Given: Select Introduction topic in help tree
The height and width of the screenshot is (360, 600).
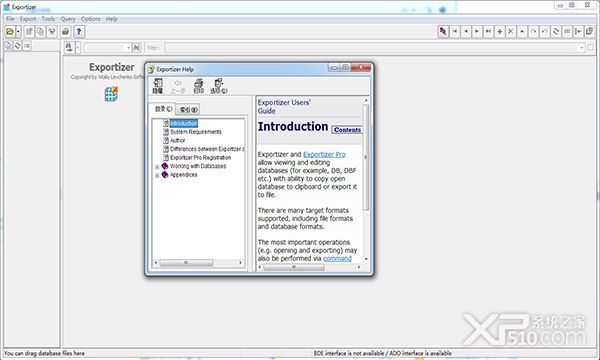Looking at the screenshot, I should [184, 123].
